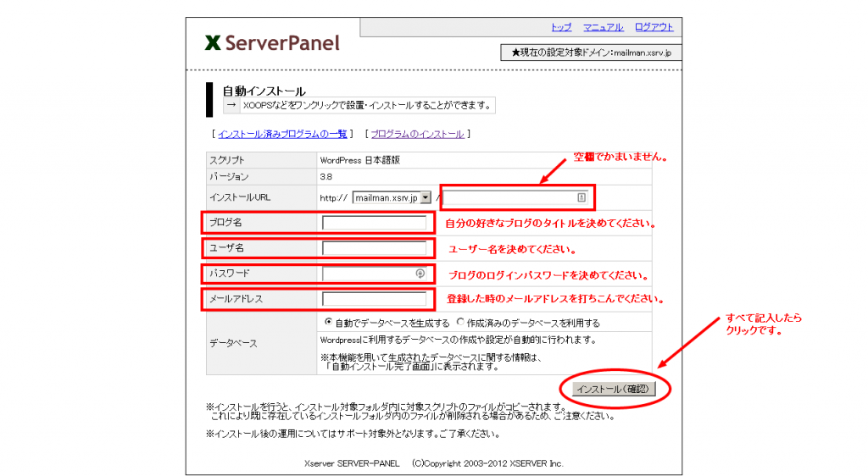Image resolution: width=868 pixels, height=476 pixels.
Task: Select 自動でデータベースを生成する radio button
Action: [328, 322]
